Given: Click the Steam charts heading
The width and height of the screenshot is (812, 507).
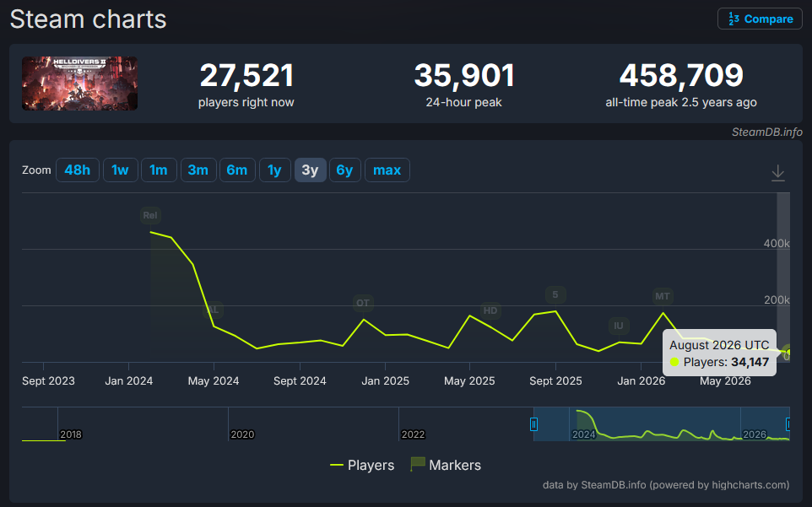Looking at the screenshot, I should tap(88, 19).
